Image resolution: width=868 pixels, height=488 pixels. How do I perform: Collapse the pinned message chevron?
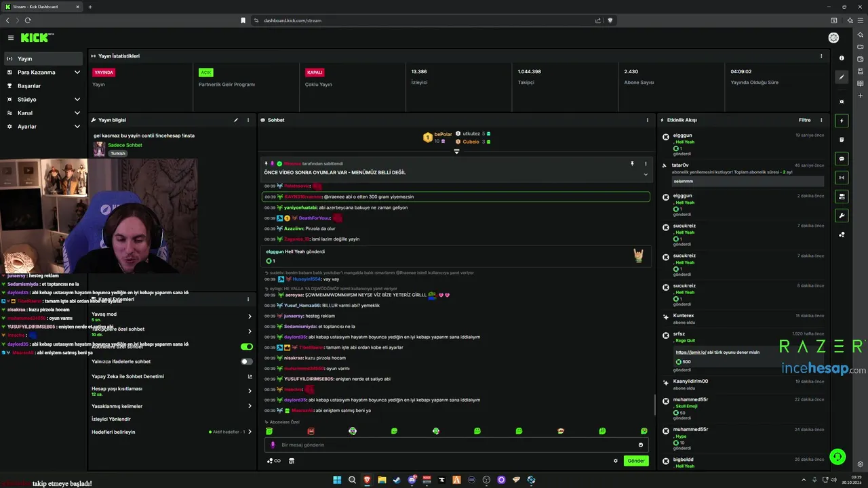pyautogui.click(x=646, y=174)
